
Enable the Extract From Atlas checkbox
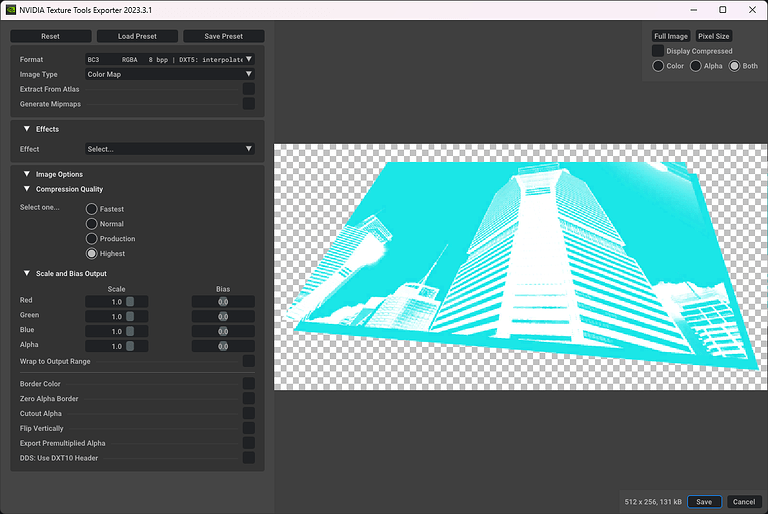(x=248, y=89)
